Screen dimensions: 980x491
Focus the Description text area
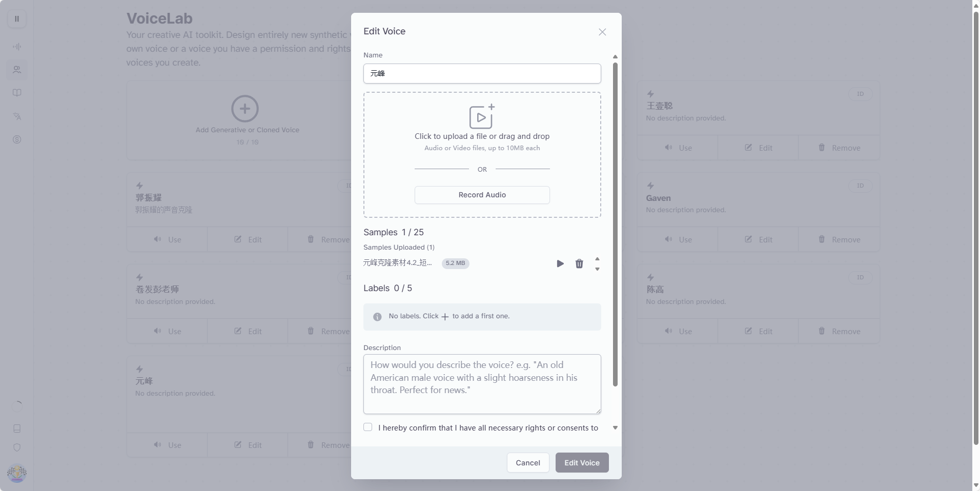(x=482, y=384)
